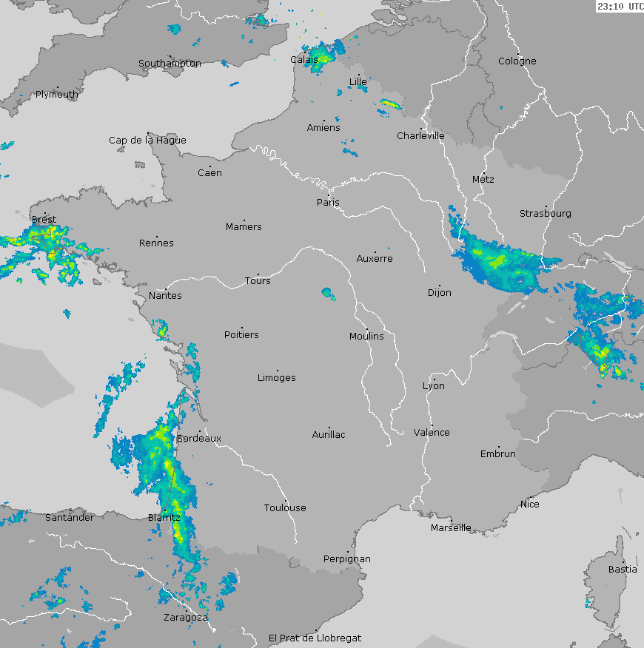
Task: Click the 23:10 UTC timestamp label
Action: tap(620, 6)
